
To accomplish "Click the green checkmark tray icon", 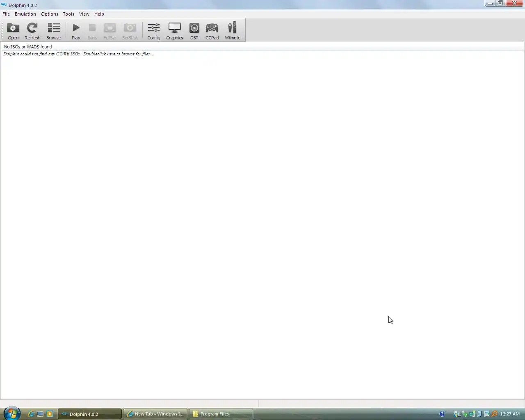I will tap(465, 414).
